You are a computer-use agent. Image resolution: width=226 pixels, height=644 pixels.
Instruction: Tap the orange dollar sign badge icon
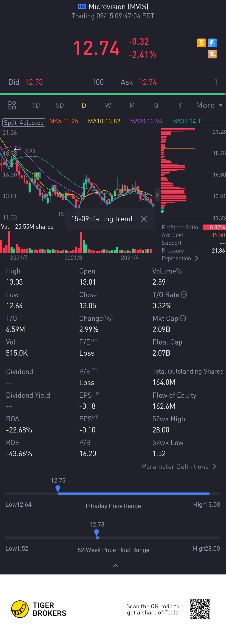(x=201, y=43)
